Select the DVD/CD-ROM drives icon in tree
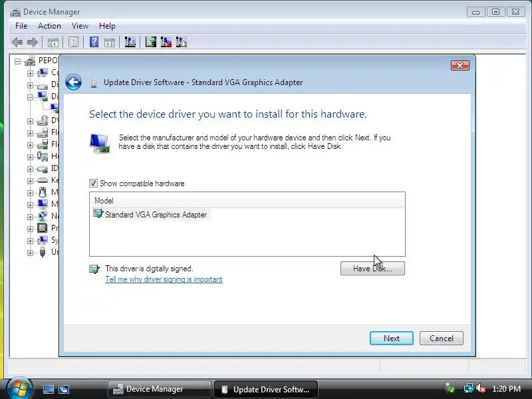The image size is (532, 399). (x=43, y=120)
